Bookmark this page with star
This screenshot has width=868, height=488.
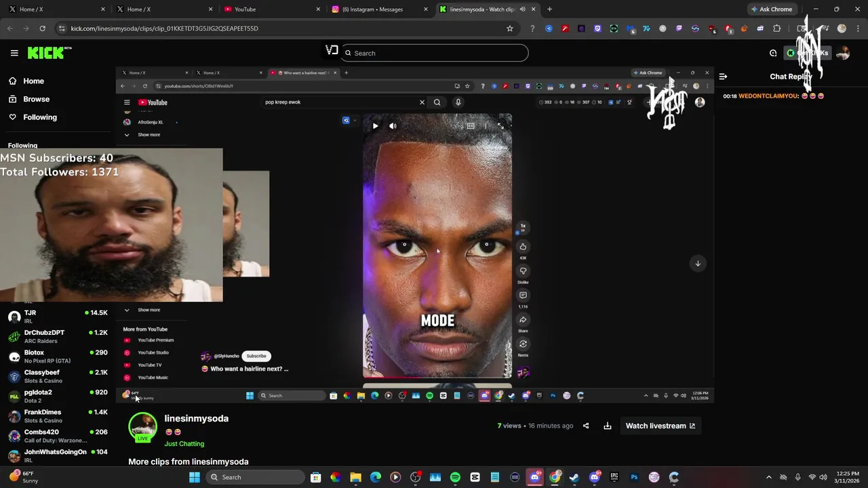click(510, 28)
